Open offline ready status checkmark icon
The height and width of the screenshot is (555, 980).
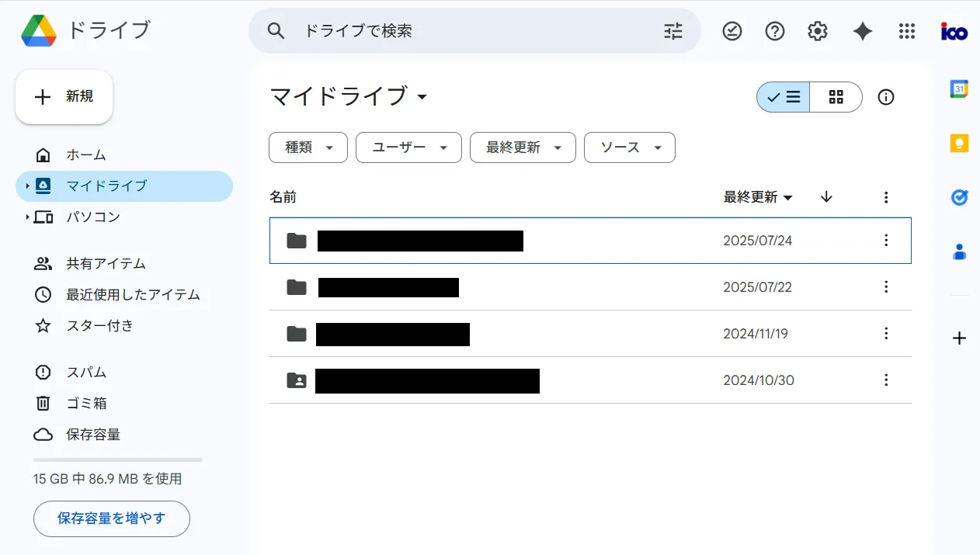[x=732, y=31]
